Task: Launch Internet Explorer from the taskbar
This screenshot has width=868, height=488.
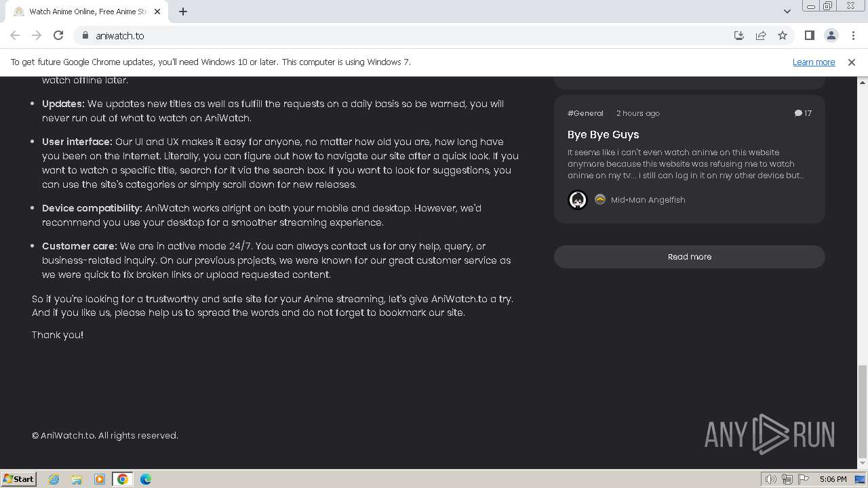Action: (54, 479)
